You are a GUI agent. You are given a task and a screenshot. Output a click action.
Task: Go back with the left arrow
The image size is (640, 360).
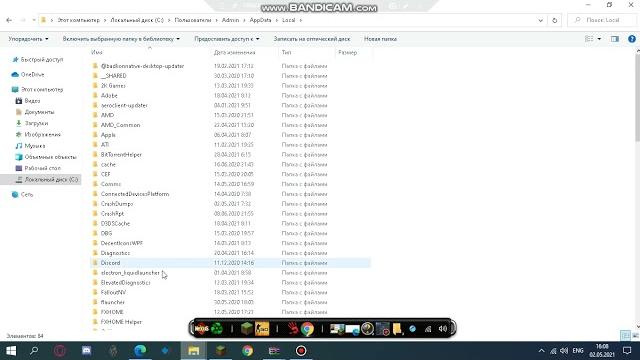pos(9,20)
